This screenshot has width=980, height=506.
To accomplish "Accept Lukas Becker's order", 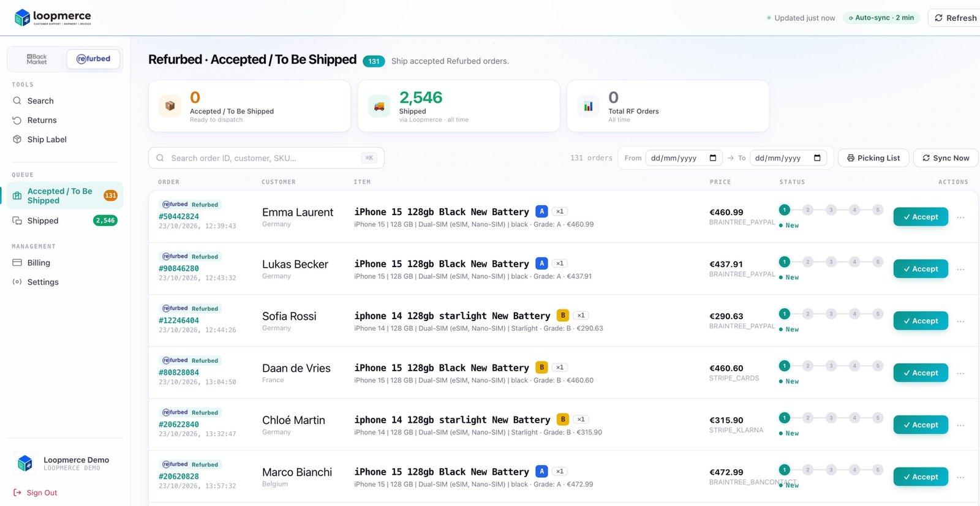I will tap(921, 269).
